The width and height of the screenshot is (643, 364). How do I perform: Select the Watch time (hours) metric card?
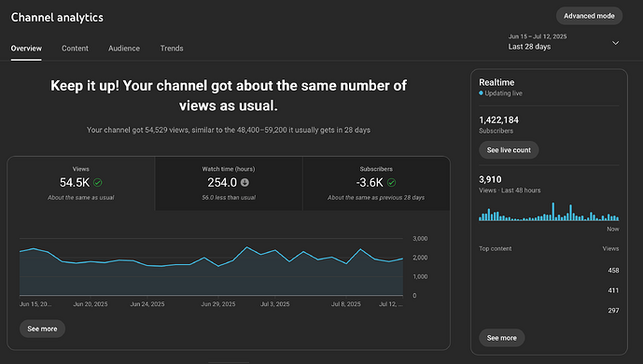pos(229,183)
